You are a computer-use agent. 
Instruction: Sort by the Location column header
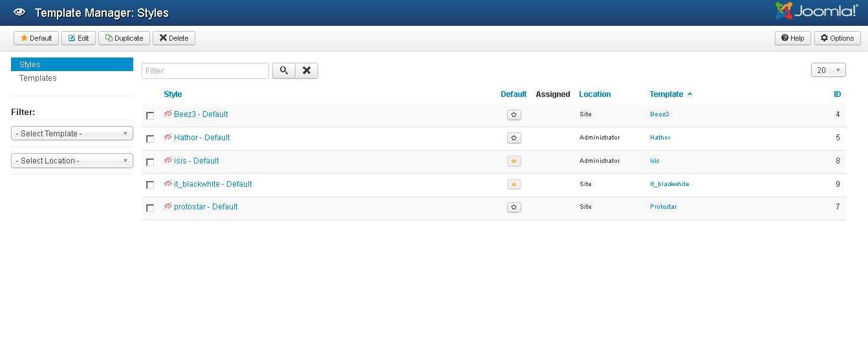594,94
